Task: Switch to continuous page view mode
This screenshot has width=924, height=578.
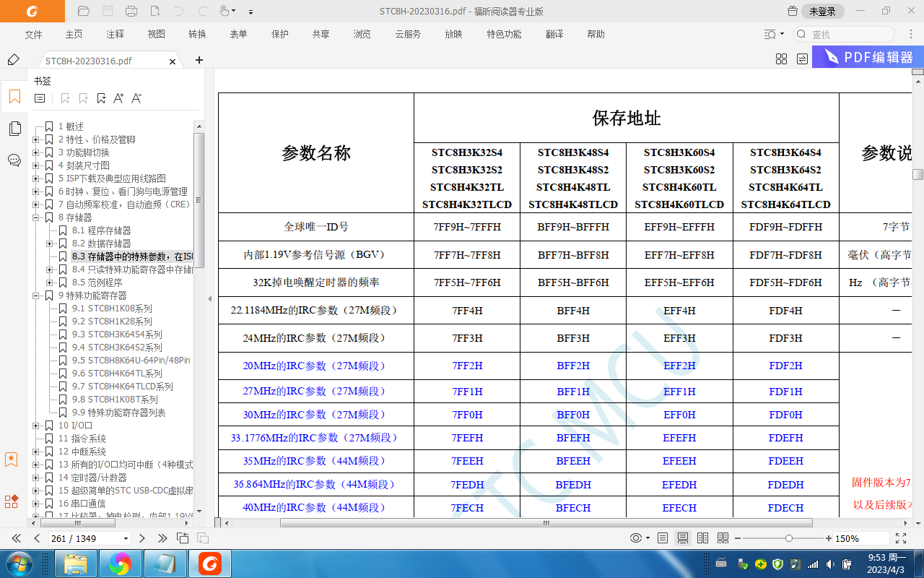Action: (x=682, y=538)
